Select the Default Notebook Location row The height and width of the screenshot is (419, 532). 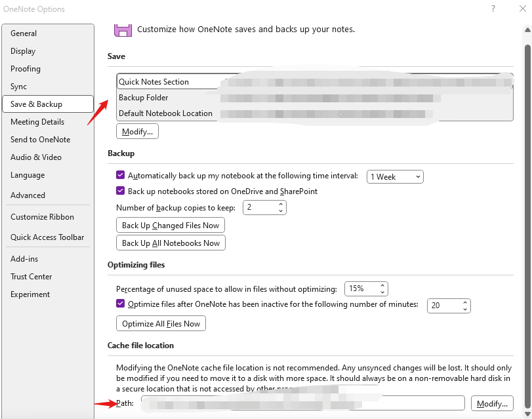point(314,113)
